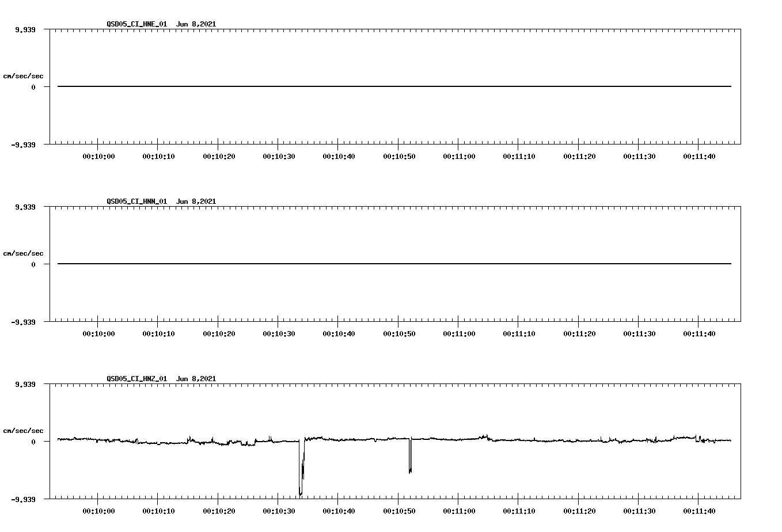Click the smaller spike near 00:10:52 in HNZ
782x532 pixels.
pos(410,456)
